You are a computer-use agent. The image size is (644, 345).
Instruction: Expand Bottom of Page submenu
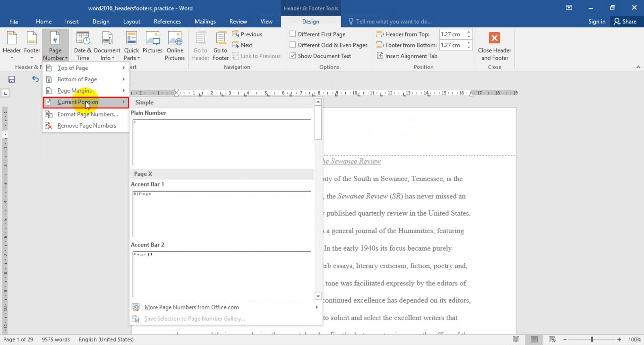pos(86,79)
